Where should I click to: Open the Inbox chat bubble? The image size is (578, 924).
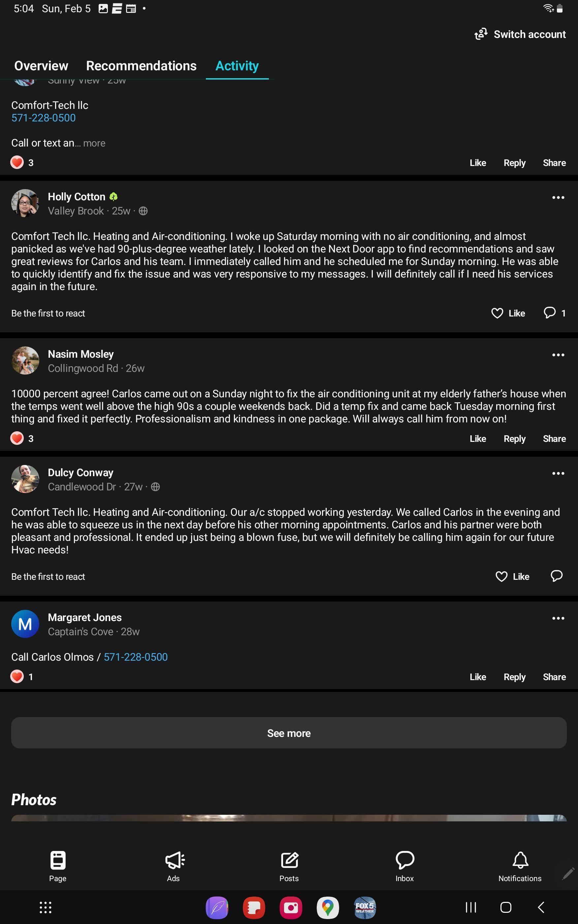[404, 861]
